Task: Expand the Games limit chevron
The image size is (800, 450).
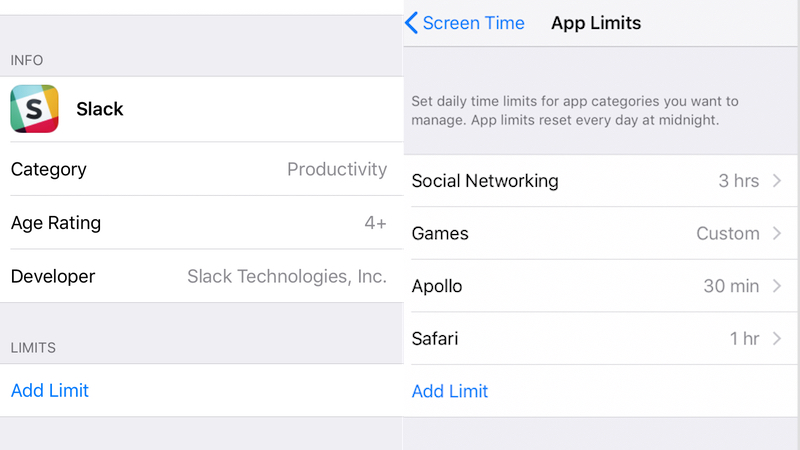Action: click(777, 233)
